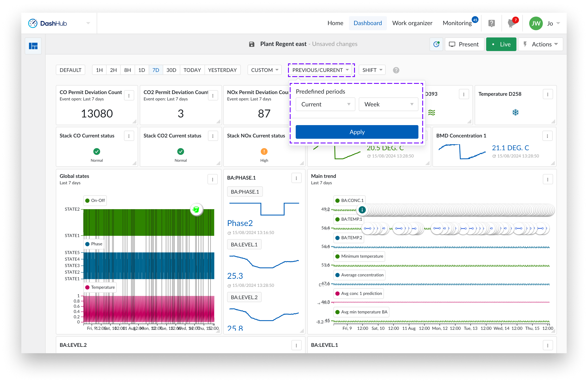Open options menu of Stack CO2 Current status

point(213,136)
